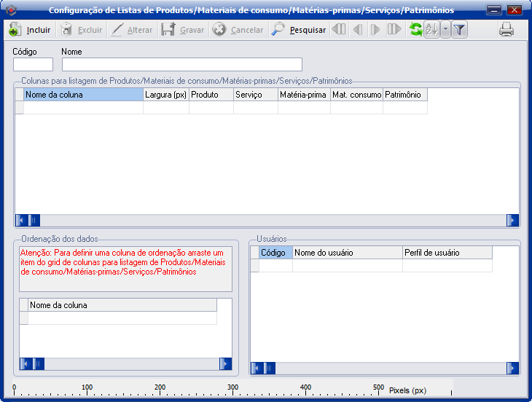Image resolution: width=532 pixels, height=402 pixels.
Task: Click the 'Perfil de usuário' column header
Action: click(x=447, y=253)
